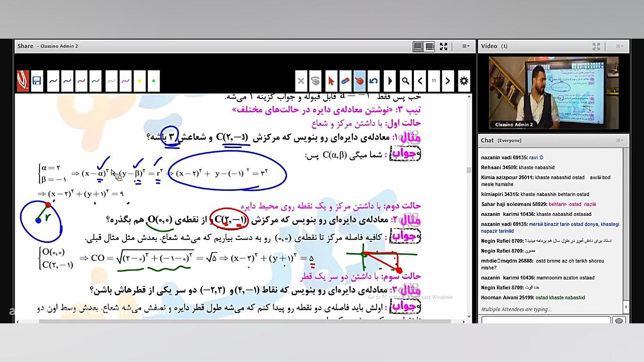The height and width of the screenshot is (362, 644).
Task: Go to the next slide page
Action: tap(448, 81)
